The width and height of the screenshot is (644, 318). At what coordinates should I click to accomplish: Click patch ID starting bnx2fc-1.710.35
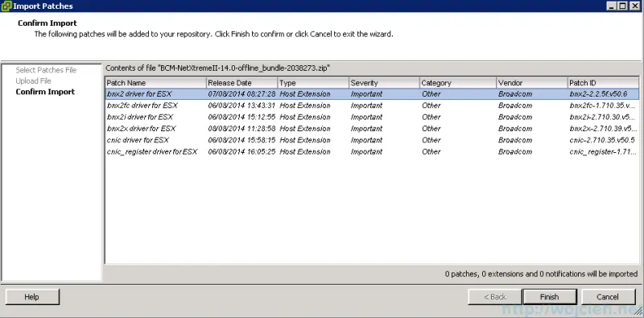(603, 105)
